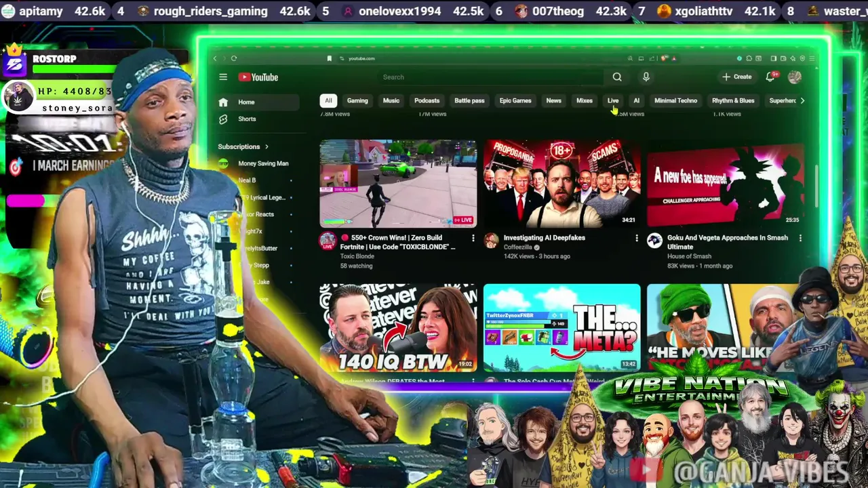Click the search magnifier button
868x488 pixels.
[617, 77]
